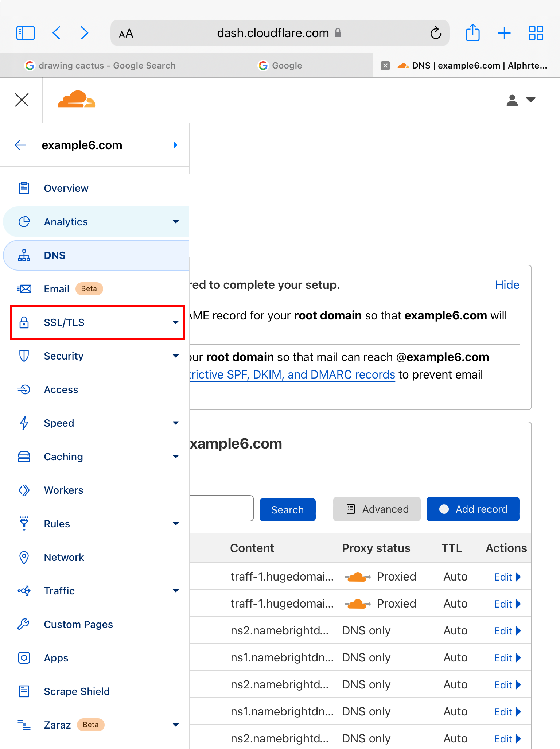
Task: Click the Network location pin icon
Action: coord(24,557)
